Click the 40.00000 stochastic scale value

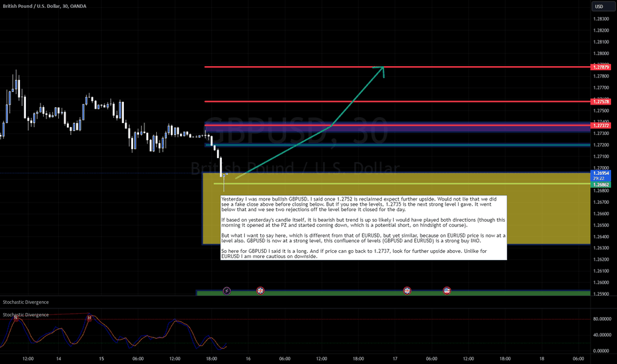point(602,335)
